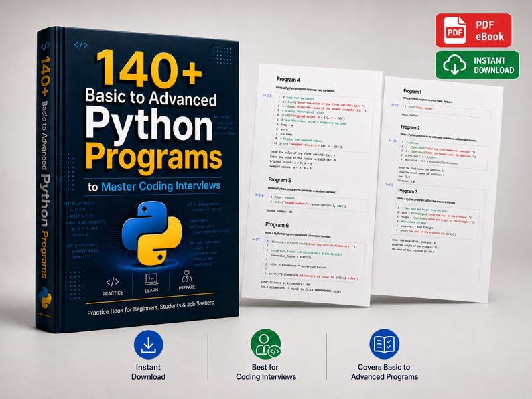Click the 'Program 6' heading
This screenshot has height=399, width=532.
coord(277,225)
